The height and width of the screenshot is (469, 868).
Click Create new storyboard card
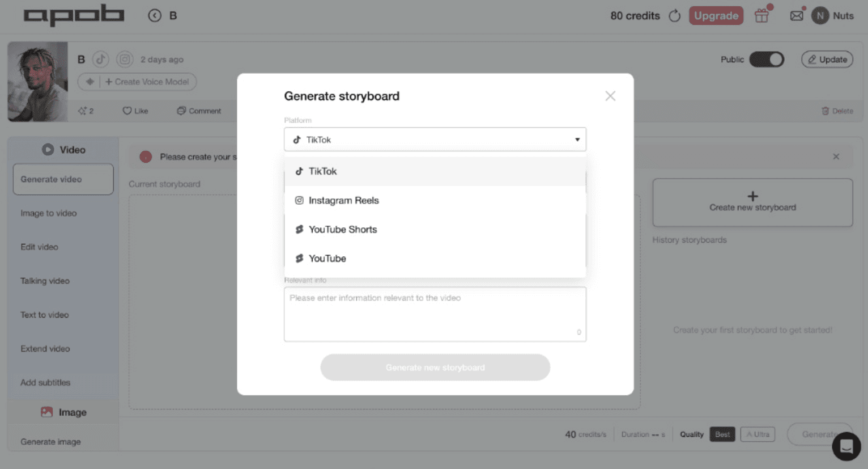pos(752,202)
